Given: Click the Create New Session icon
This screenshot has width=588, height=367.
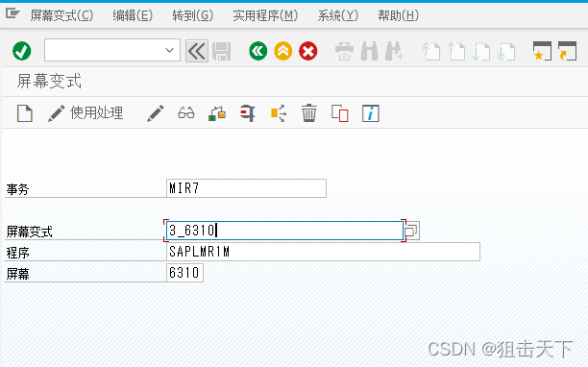Looking at the screenshot, I should point(542,51).
